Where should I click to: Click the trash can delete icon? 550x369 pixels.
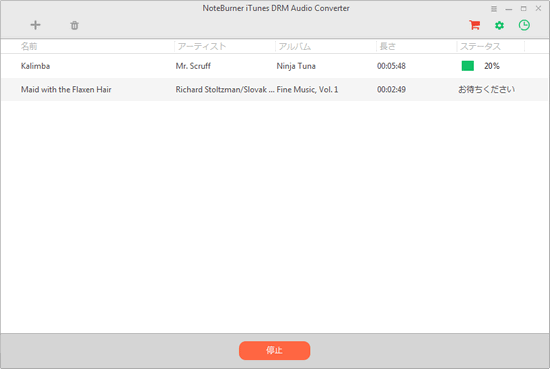[x=74, y=25]
